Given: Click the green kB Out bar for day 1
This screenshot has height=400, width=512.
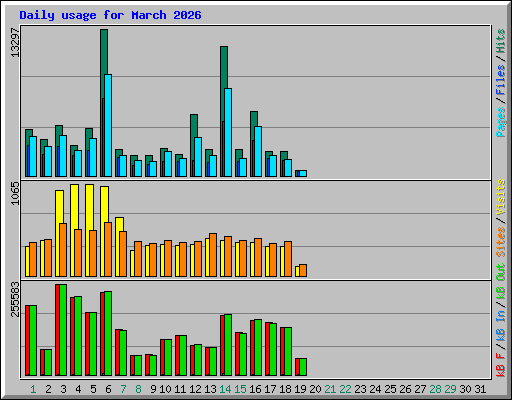Looking at the screenshot, I should (33, 340).
